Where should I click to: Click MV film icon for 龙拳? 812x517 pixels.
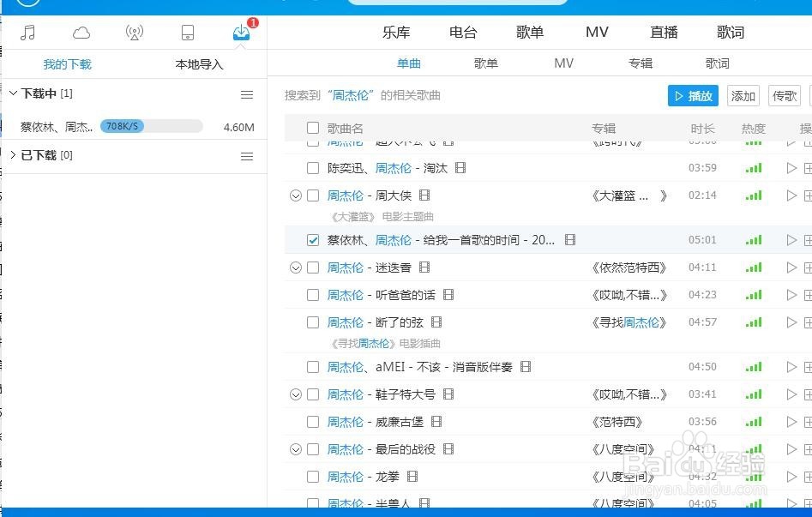[412, 477]
